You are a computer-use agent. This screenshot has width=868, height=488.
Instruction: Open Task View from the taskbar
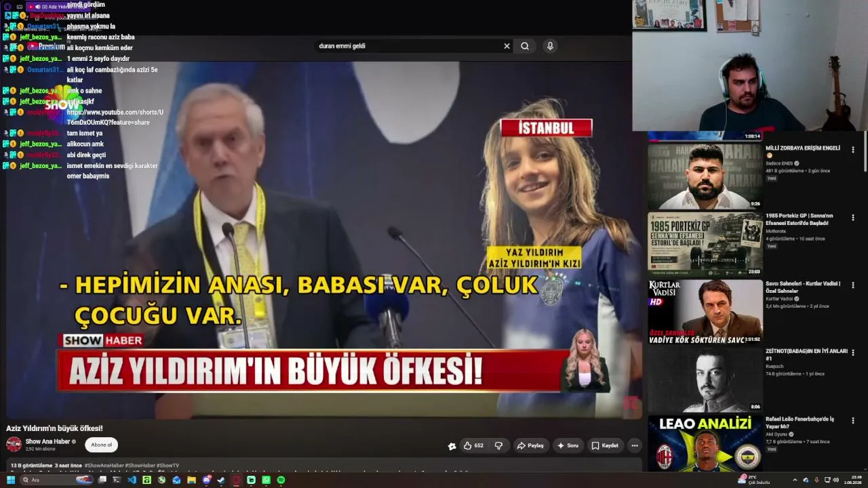click(x=102, y=480)
